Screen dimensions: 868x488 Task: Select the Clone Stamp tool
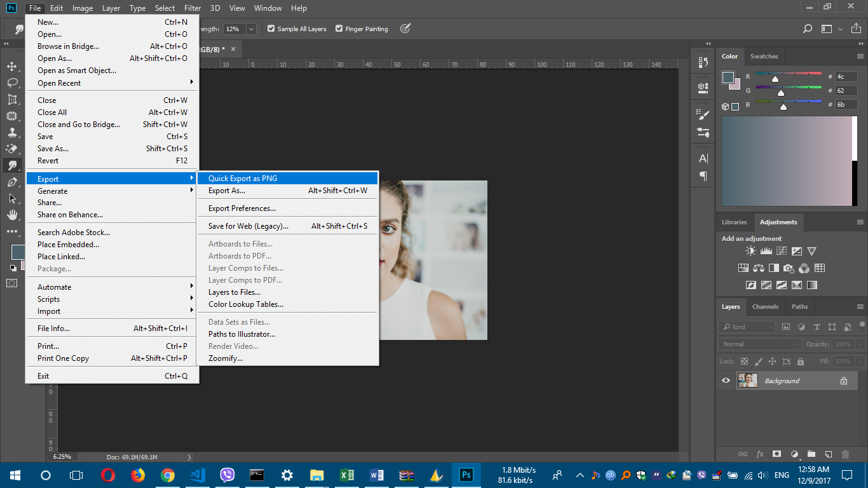12,133
